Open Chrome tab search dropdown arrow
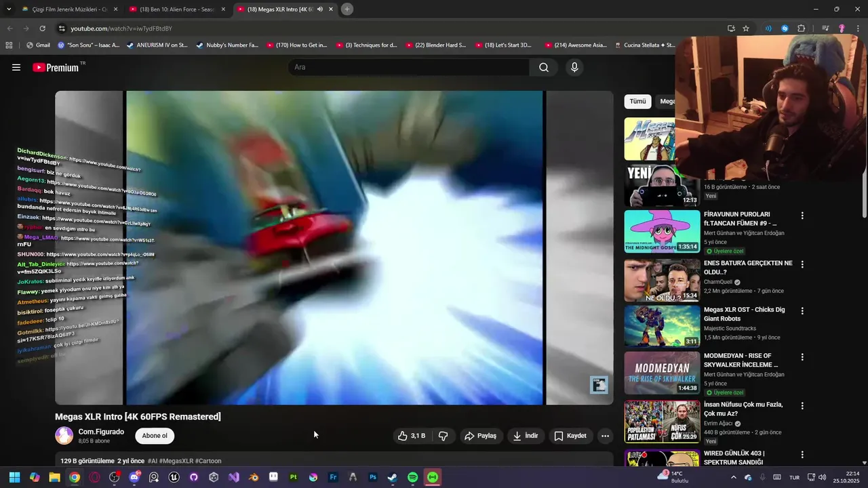The width and height of the screenshot is (868, 488). (9, 9)
